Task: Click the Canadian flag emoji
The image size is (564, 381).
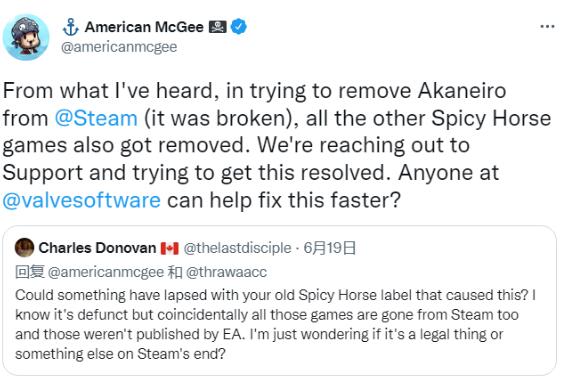Action: (x=169, y=248)
